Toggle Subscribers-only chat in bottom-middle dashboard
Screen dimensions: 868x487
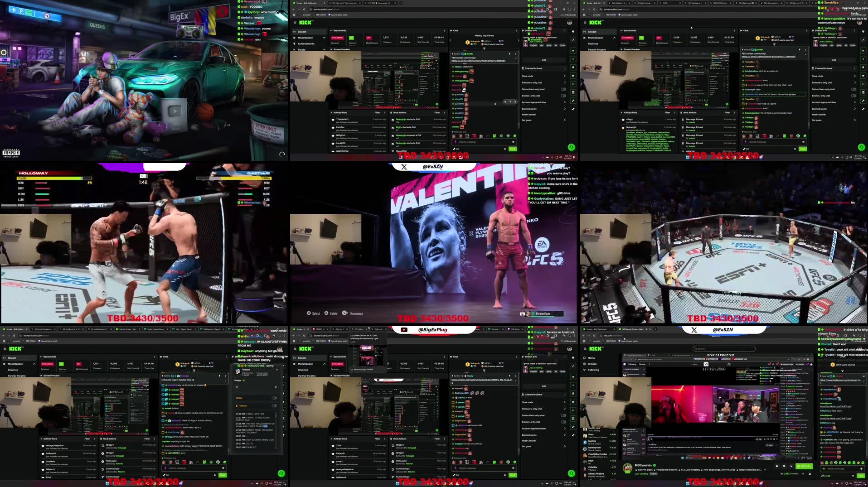pyautogui.click(x=563, y=415)
